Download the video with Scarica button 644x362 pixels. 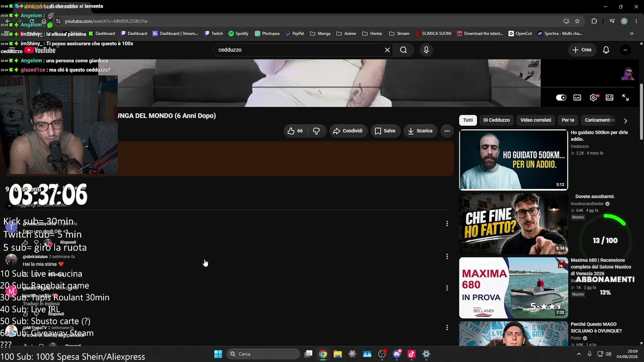[x=420, y=131]
